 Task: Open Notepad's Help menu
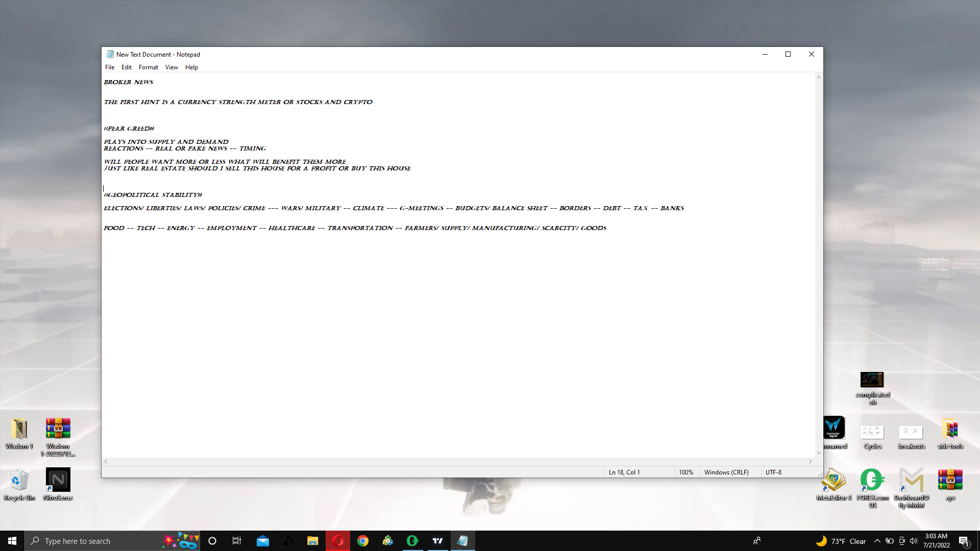191,67
